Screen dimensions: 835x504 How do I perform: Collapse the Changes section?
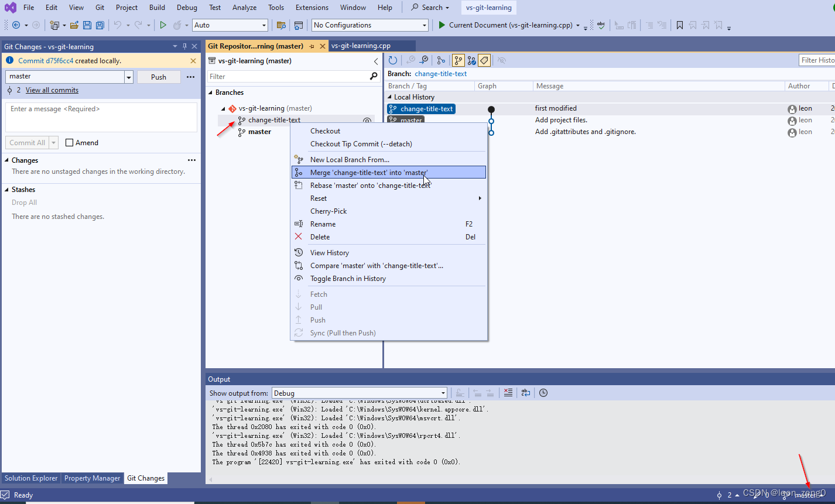[7, 160]
